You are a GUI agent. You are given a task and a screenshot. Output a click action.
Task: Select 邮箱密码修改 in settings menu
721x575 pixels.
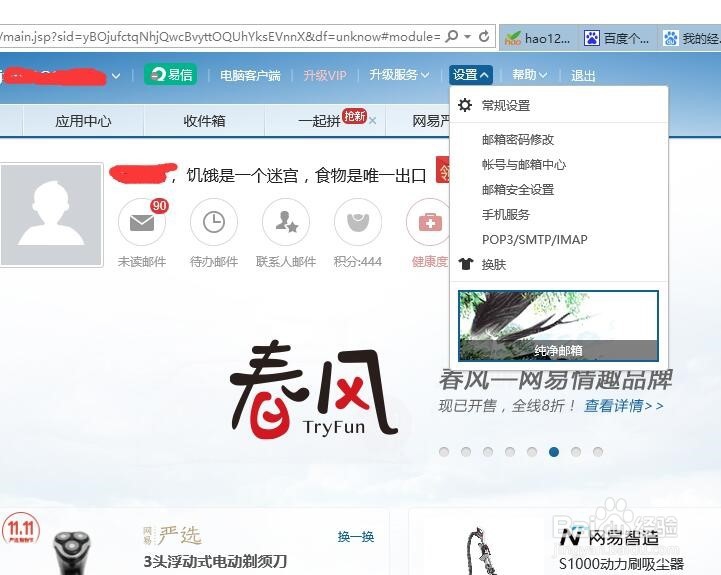(x=518, y=139)
